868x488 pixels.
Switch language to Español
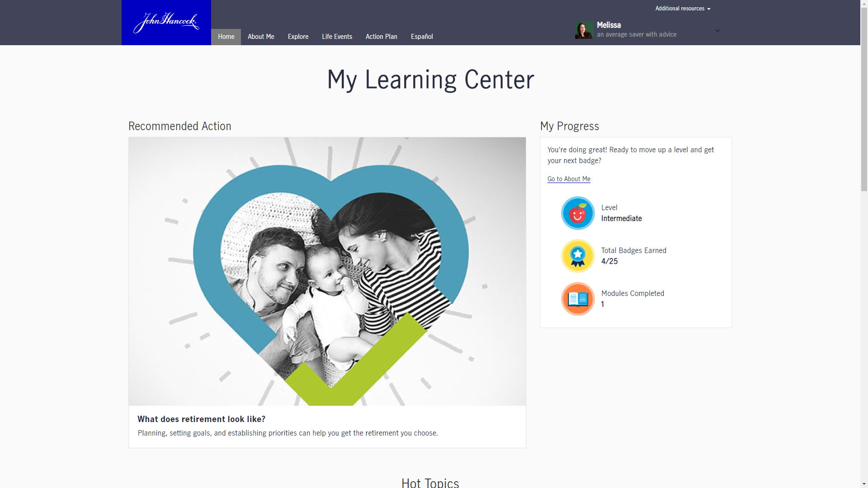pos(421,37)
